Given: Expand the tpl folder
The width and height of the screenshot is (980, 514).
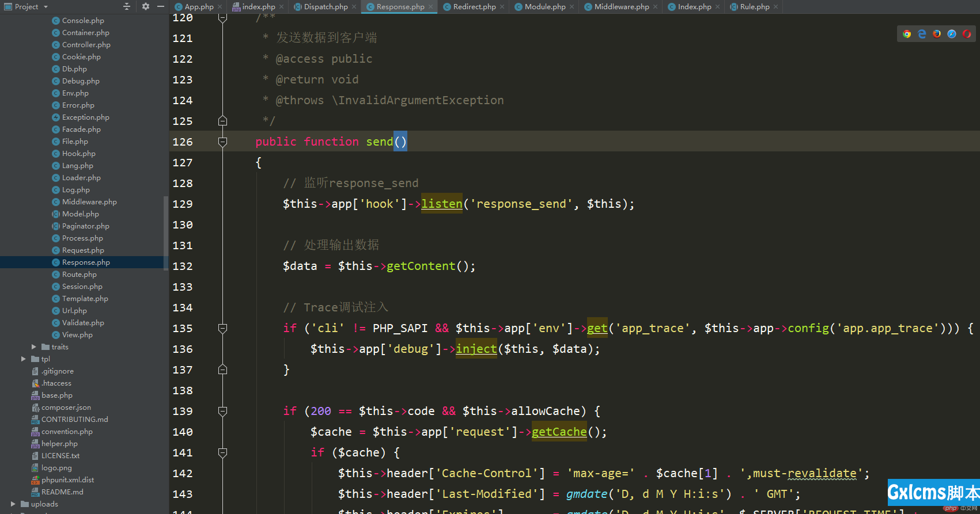Looking at the screenshot, I should click(23, 359).
